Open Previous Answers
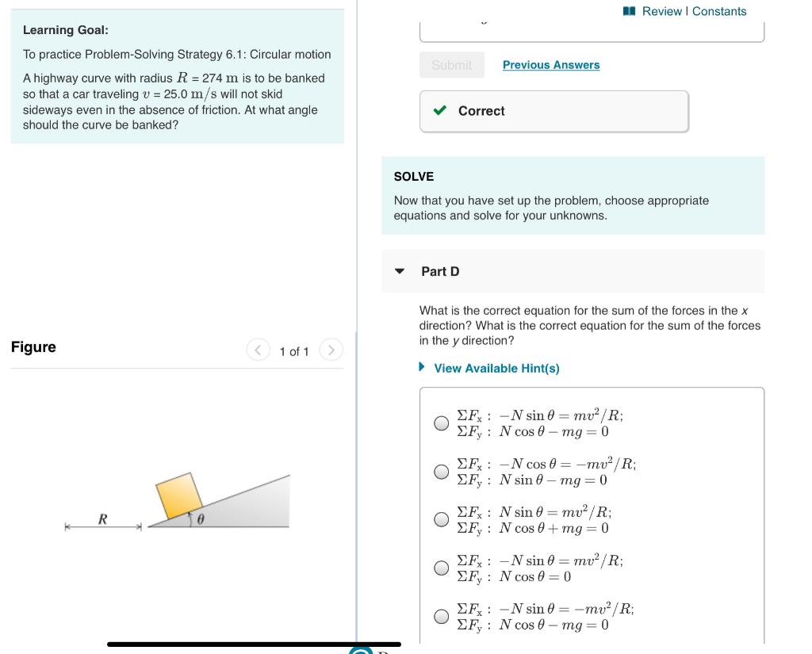Screen dimensions: 812x654 (551, 64)
